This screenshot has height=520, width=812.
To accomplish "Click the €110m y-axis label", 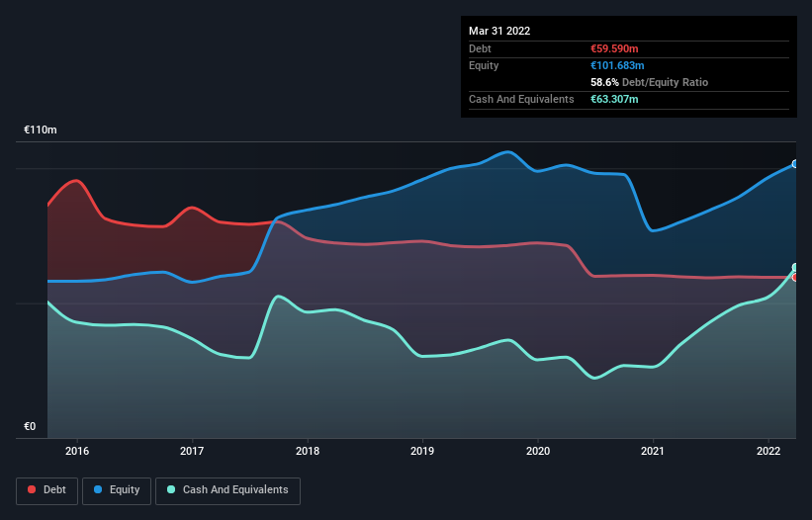I will (41, 130).
